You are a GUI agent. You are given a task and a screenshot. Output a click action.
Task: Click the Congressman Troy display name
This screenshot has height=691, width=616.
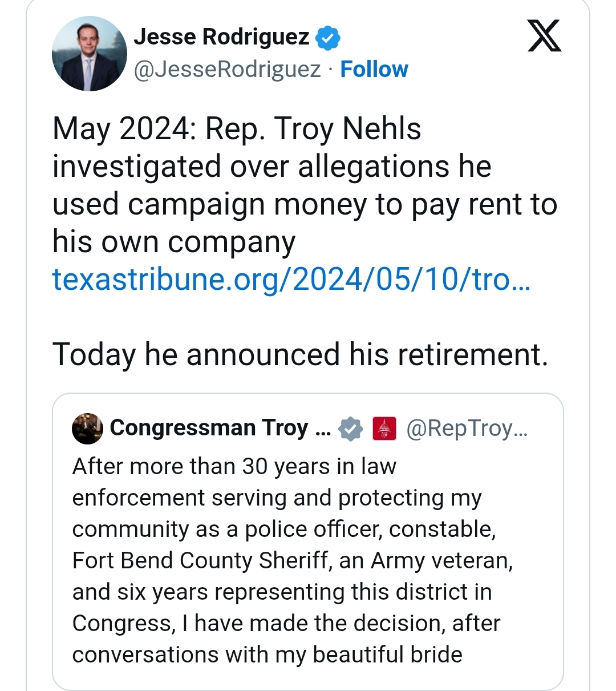point(220,428)
